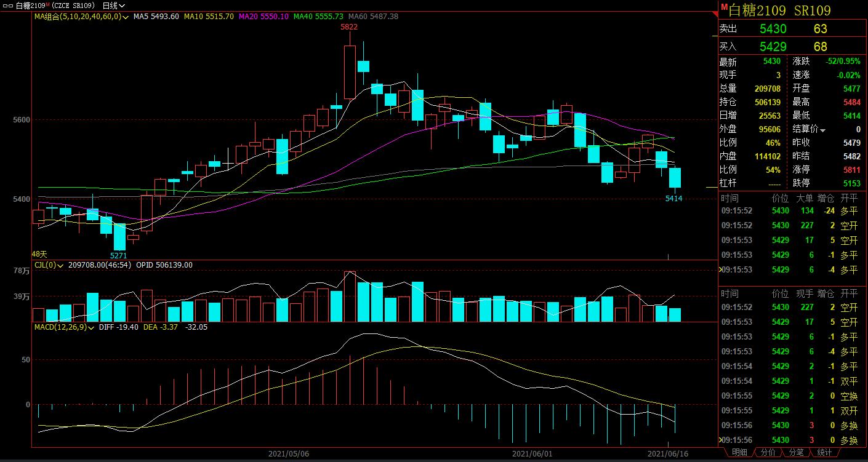Click the 外盘 value 95606

click(x=770, y=129)
